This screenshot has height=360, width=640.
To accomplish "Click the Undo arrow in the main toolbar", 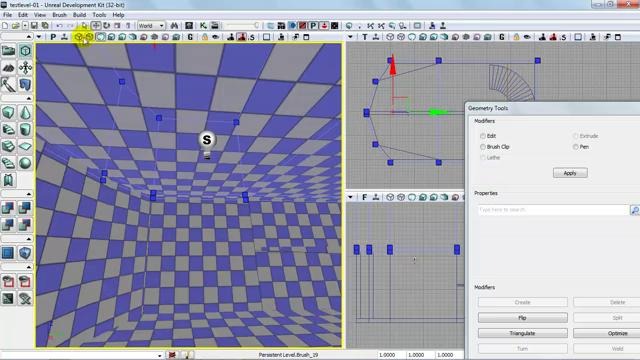I will 60,26.
